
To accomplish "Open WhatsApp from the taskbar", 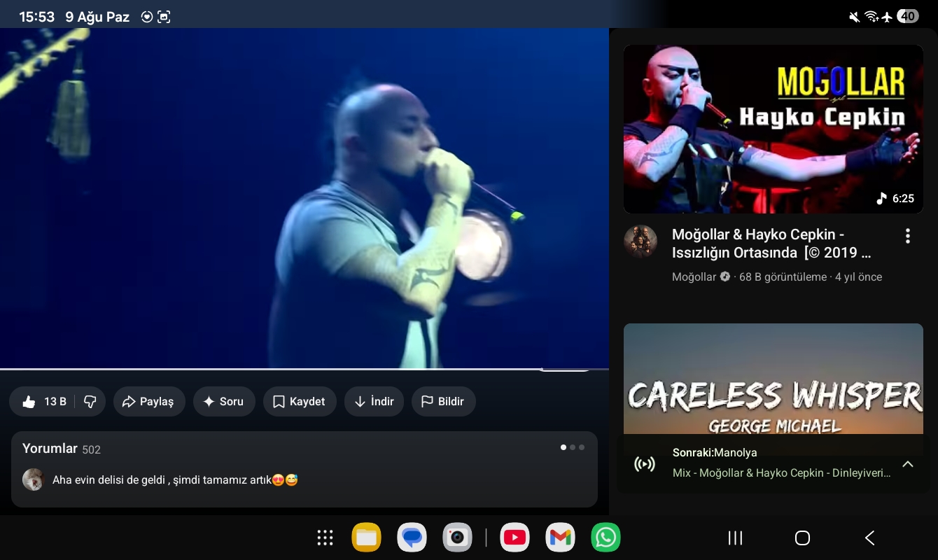I will (605, 538).
